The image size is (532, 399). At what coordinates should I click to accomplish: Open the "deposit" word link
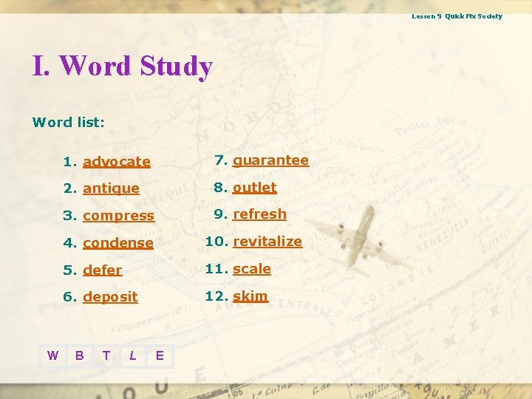tap(110, 297)
